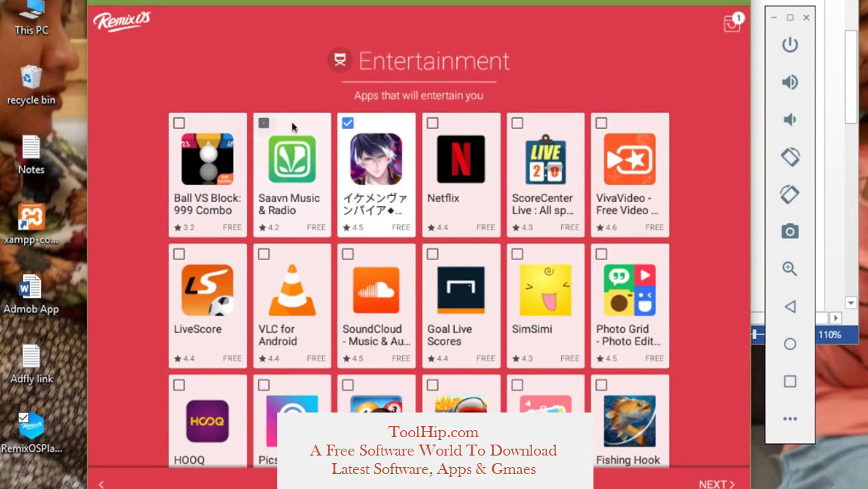The width and height of the screenshot is (868, 489).
Task: Click the Remix OS logo
Action: [x=122, y=22]
